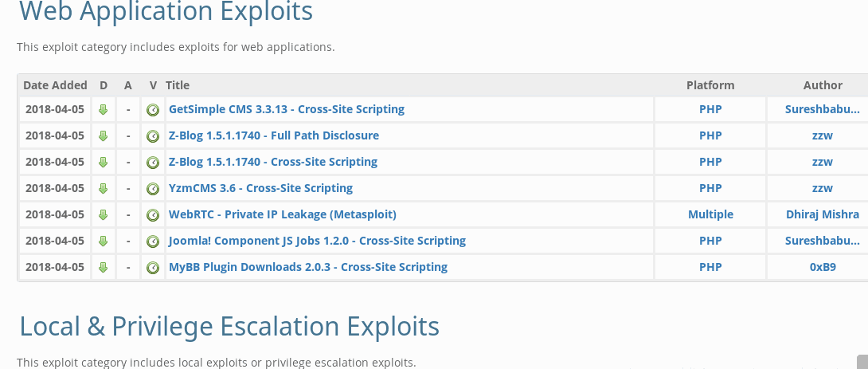Click PHP platform for Z-Blog Full Path Disclosure
Screen dimensions: 868x369
coord(710,135)
